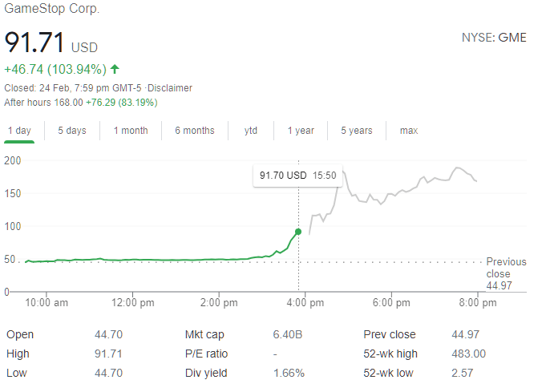Click the NYSE: GME ticker label
This screenshot has width=546, height=392.
point(494,38)
